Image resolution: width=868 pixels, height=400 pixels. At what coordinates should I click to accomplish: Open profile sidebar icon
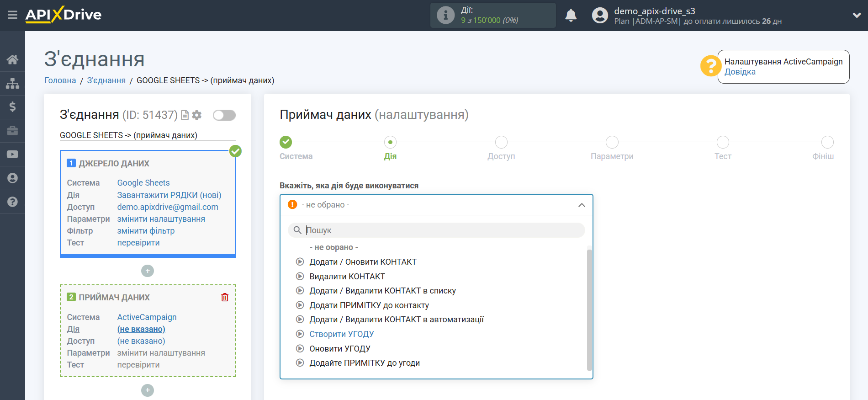(12, 178)
